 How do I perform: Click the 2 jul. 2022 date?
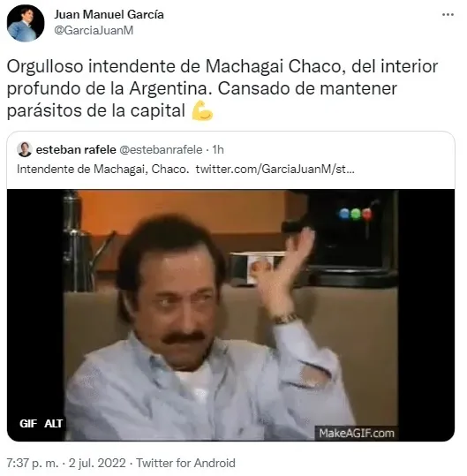click(97, 463)
